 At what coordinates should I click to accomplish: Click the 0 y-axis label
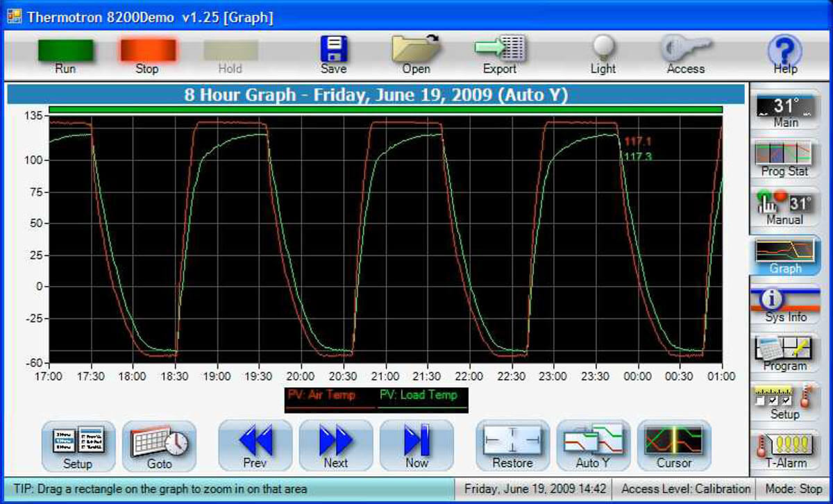point(39,286)
